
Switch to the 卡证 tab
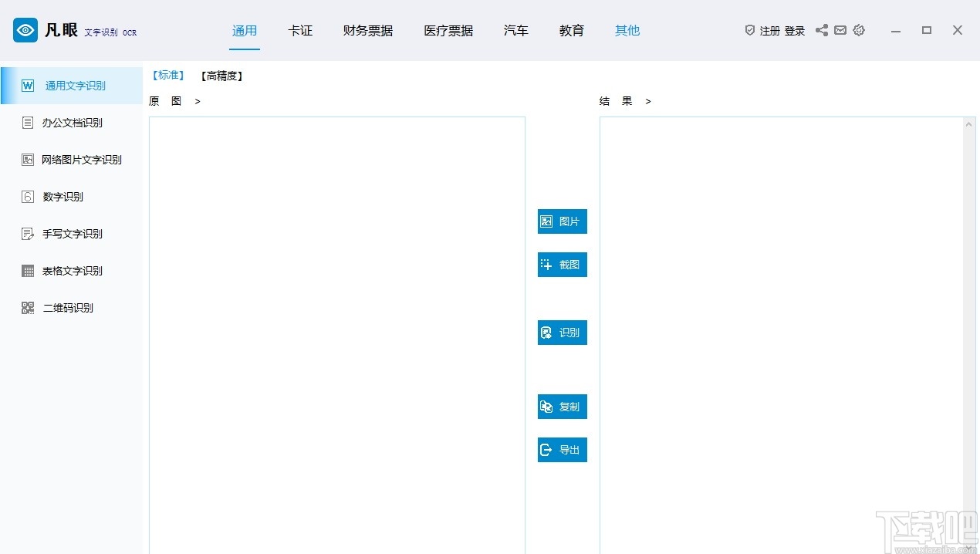pos(300,30)
